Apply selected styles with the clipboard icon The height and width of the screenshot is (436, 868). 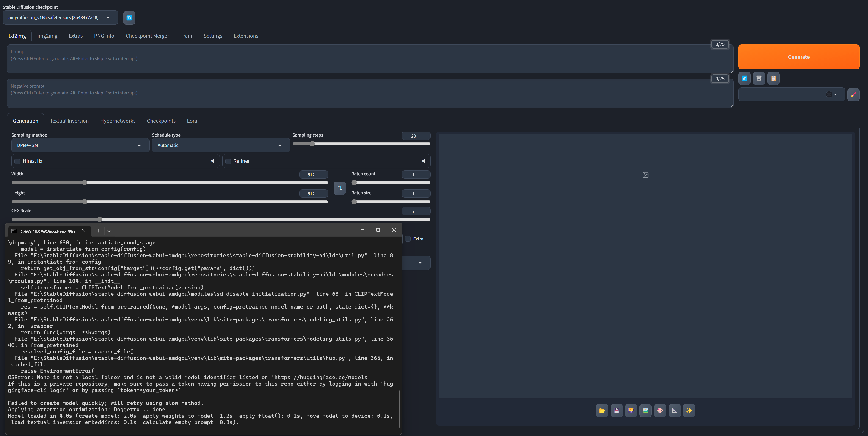pos(773,78)
